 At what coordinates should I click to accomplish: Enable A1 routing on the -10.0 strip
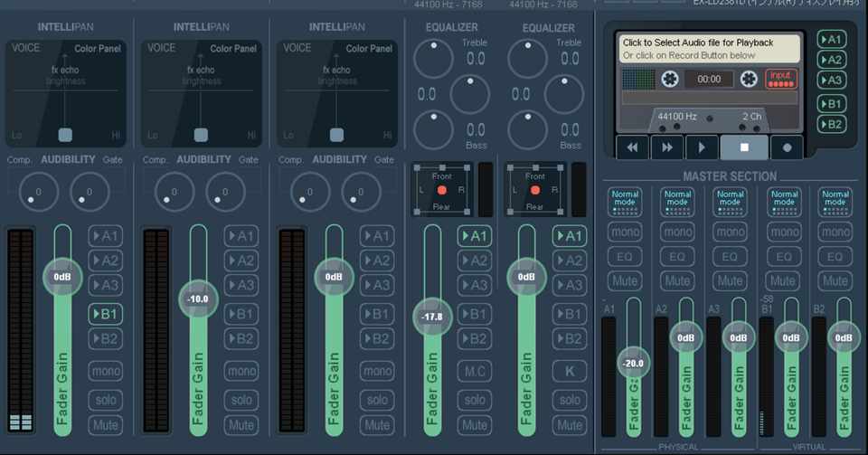241,236
